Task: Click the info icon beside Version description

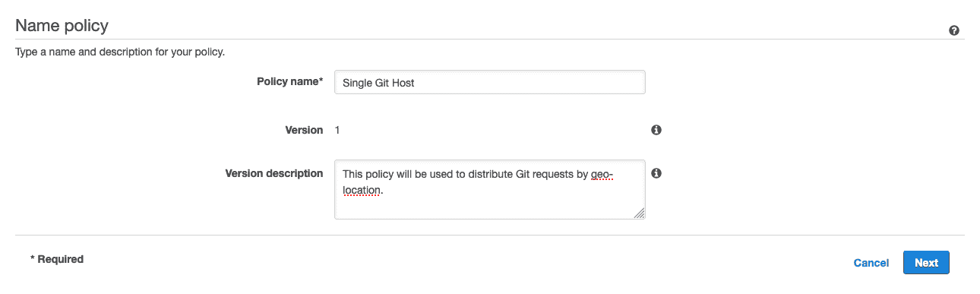Action: coord(656,173)
